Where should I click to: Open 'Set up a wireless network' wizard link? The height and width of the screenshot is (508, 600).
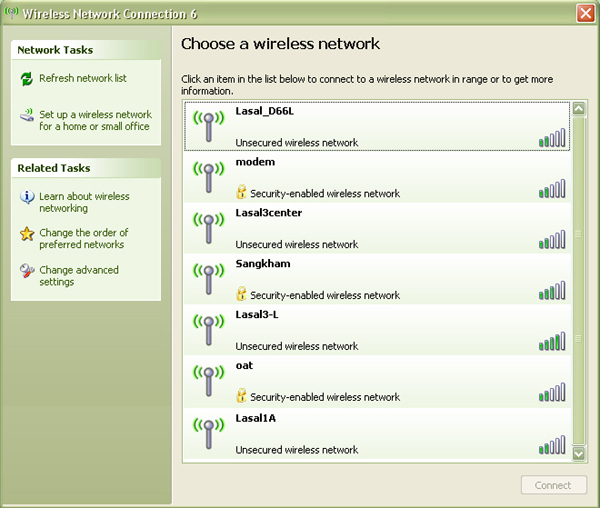(94, 121)
